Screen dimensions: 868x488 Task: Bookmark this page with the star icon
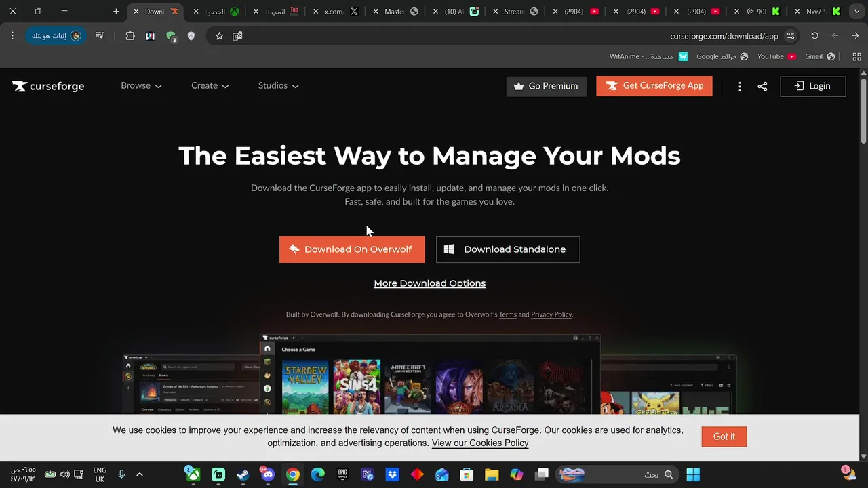(x=219, y=36)
